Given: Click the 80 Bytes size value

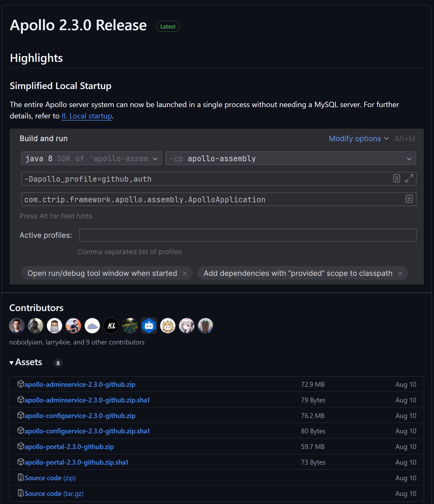Looking at the screenshot, I should click(x=313, y=431).
